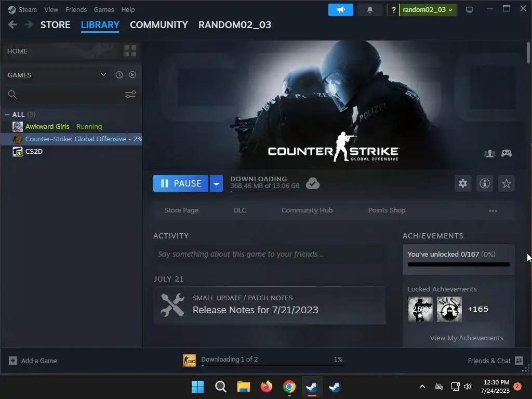The height and width of the screenshot is (399, 532).
Task: Open the dropdown arrow beside Pause
Action: click(216, 183)
